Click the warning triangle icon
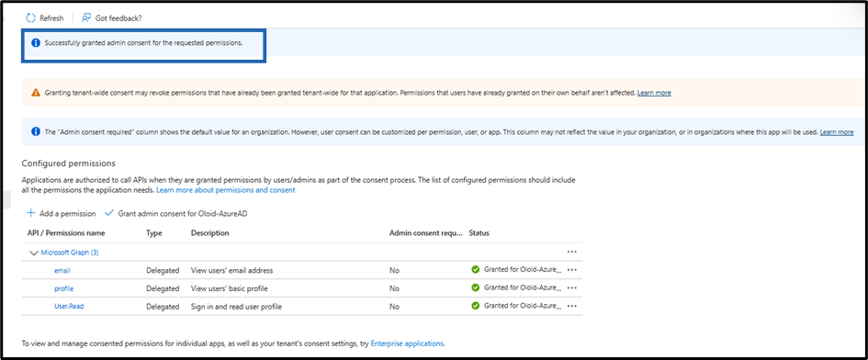This screenshot has height=360, width=868. (36, 93)
